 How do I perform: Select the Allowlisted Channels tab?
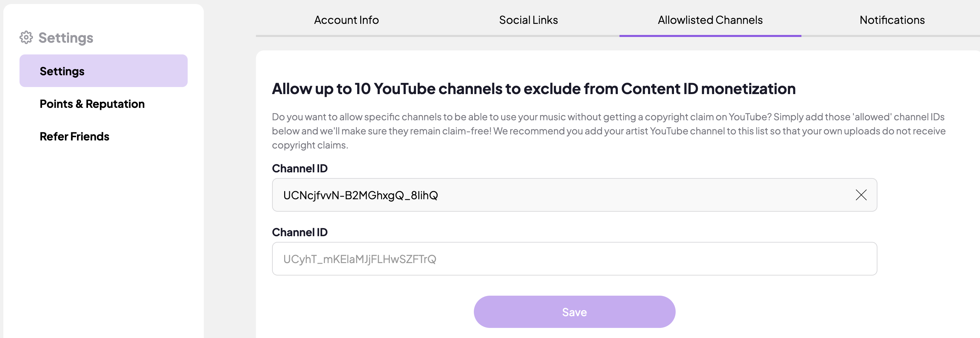click(x=710, y=20)
